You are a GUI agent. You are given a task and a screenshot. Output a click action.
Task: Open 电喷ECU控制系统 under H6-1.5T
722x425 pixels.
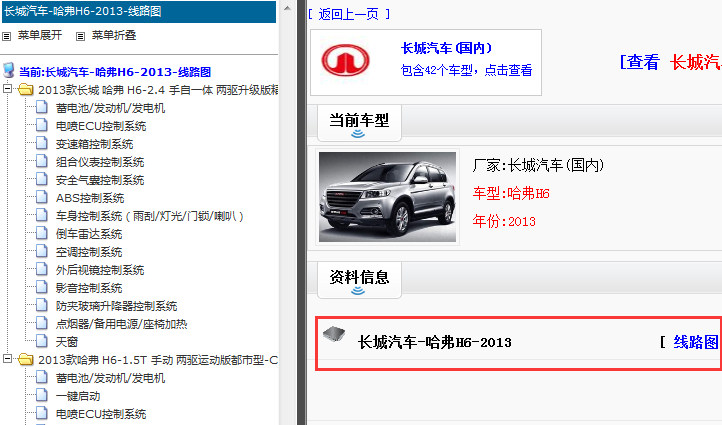[101, 414]
